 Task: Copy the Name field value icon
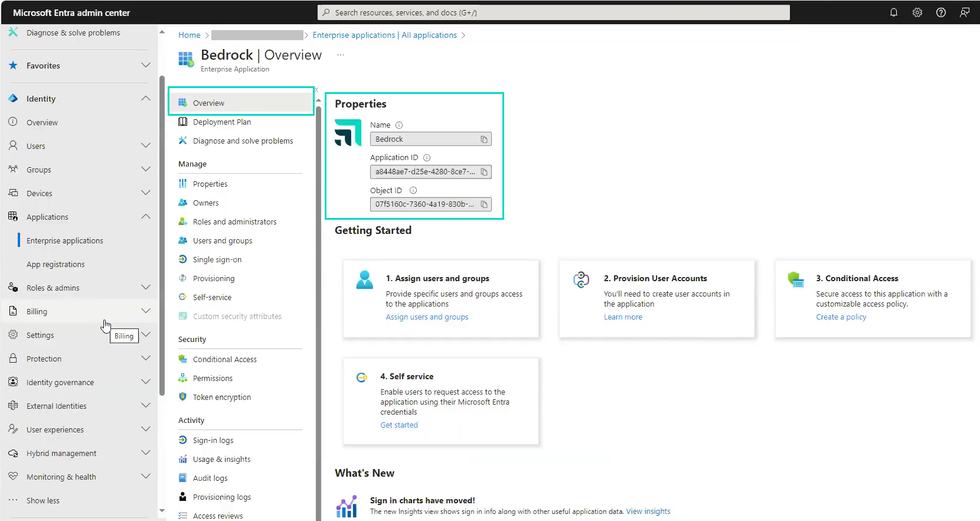[x=484, y=139]
